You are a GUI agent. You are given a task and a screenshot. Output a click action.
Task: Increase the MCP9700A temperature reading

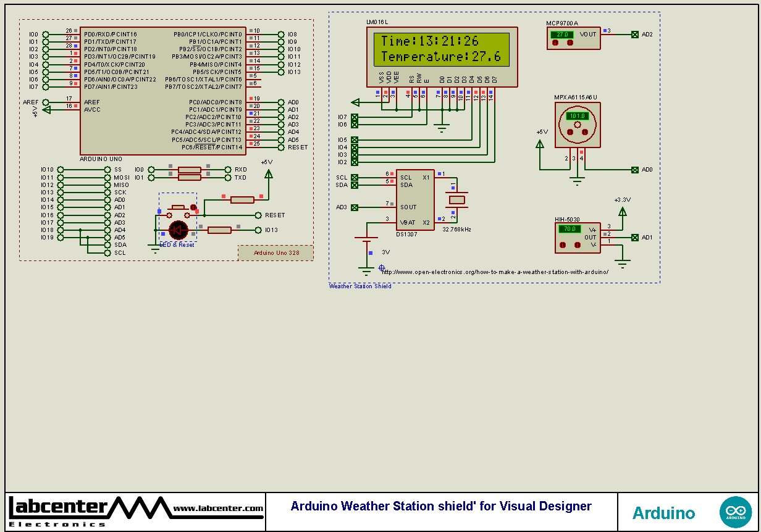tap(570, 42)
